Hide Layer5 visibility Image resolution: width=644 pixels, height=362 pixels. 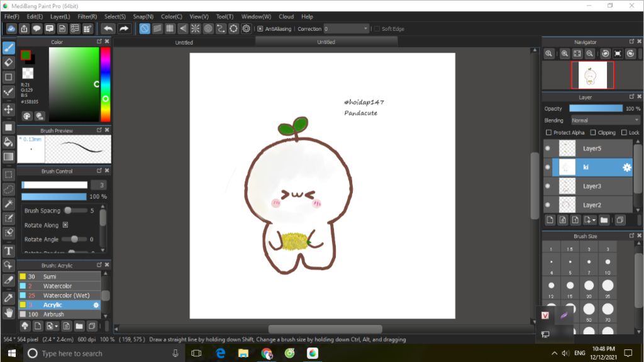pos(548,149)
